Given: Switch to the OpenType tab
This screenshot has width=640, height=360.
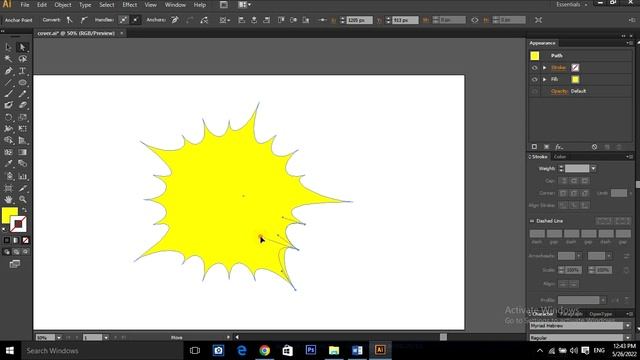Looking at the screenshot, I should tap(600, 314).
